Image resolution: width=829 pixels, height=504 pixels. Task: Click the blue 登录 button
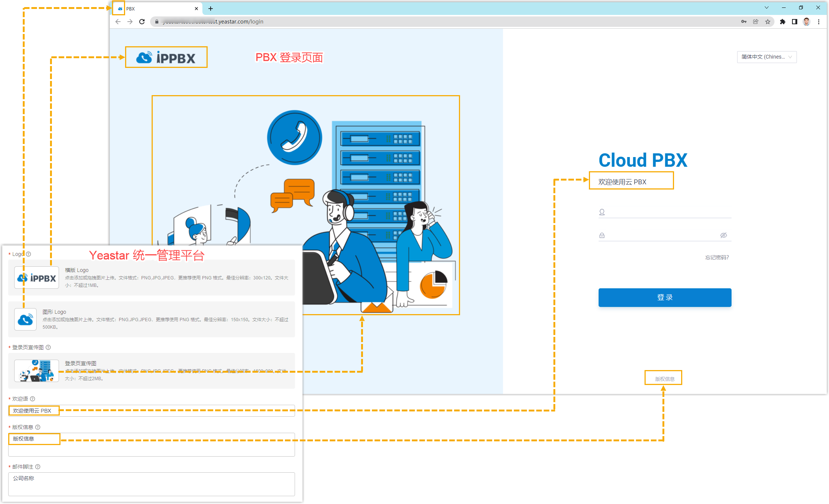coord(665,297)
